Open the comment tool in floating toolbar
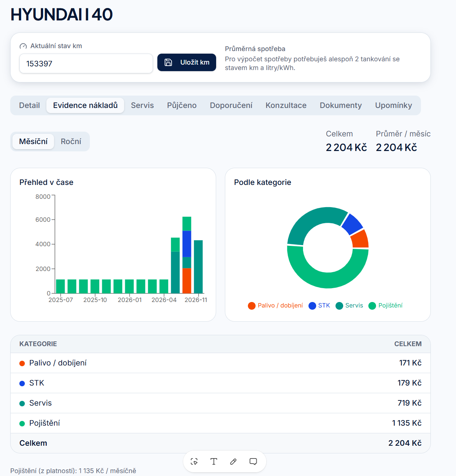456x476 pixels. (253, 461)
